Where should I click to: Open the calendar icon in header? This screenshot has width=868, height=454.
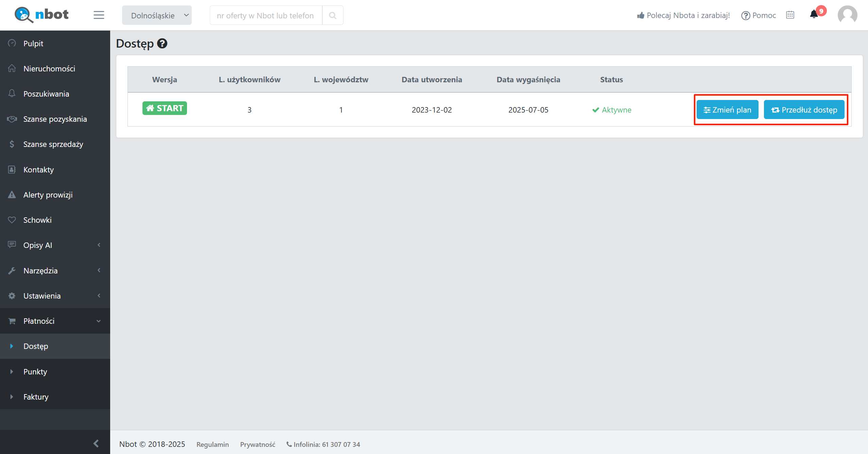coord(790,15)
